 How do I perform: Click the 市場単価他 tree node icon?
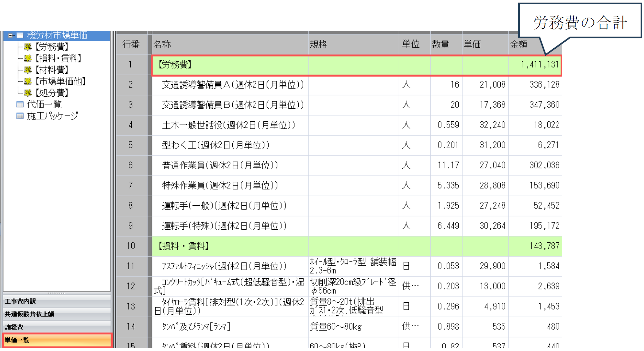pos(28,82)
